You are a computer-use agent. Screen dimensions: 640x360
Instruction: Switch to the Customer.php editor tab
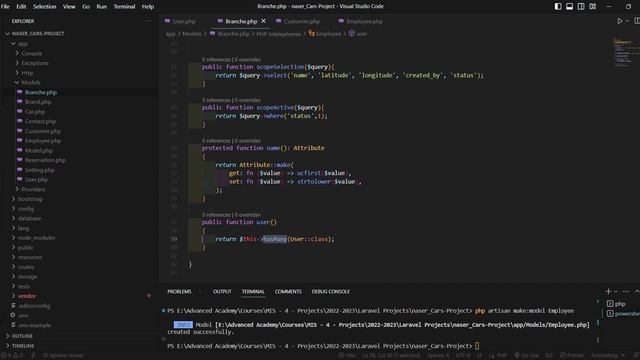(x=298, y=21)
